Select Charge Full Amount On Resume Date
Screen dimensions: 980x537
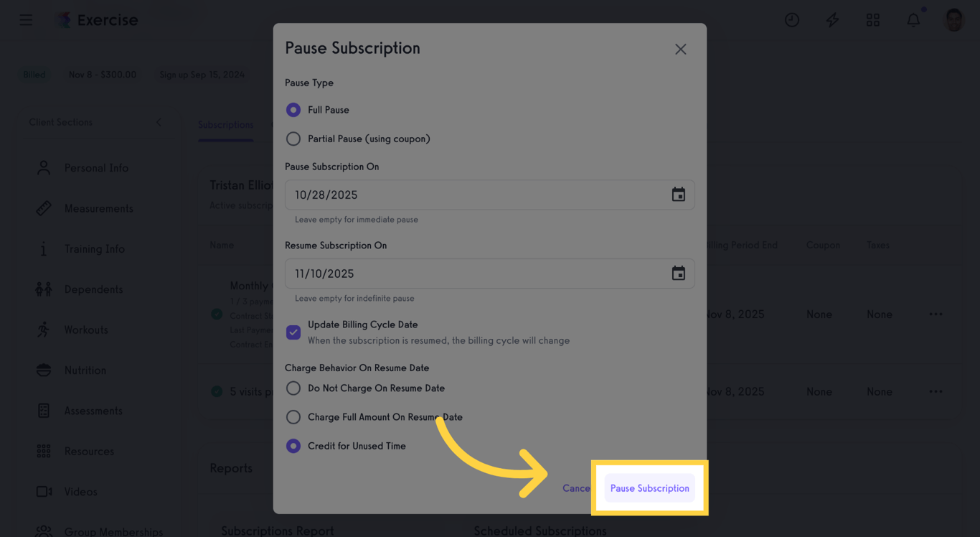(x=293, y=417)
